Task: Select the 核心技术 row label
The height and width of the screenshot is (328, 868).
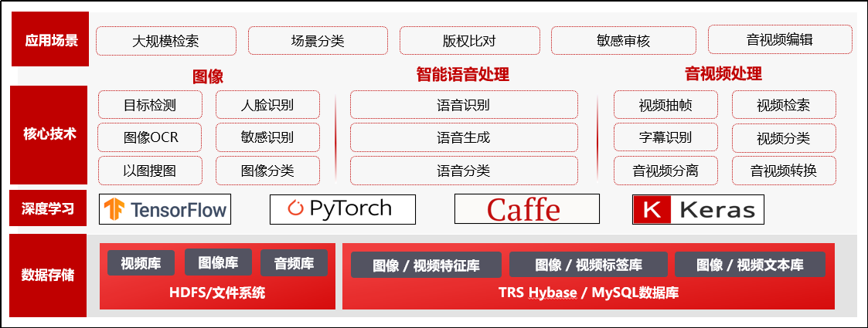Action: point(49,134)
